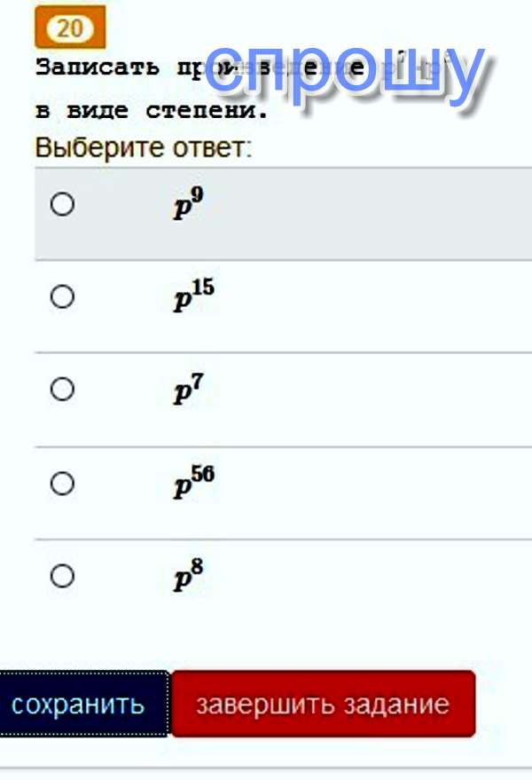Select the p⁵⁶ option radio button
This screenshot has width=532, height=780.
pyautogui.click(x=62, y=484)
